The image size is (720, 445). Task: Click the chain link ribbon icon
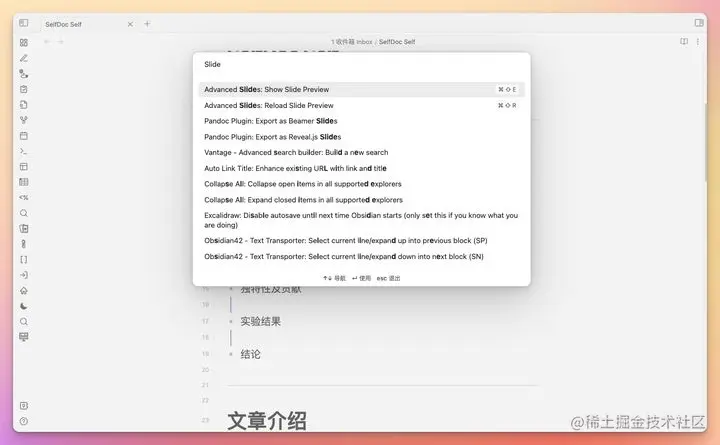click(x=24, y=244)
